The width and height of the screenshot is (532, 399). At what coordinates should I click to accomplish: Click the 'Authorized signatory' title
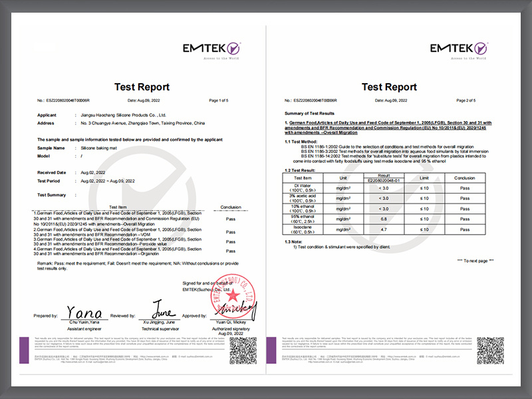tap(231, 329)
